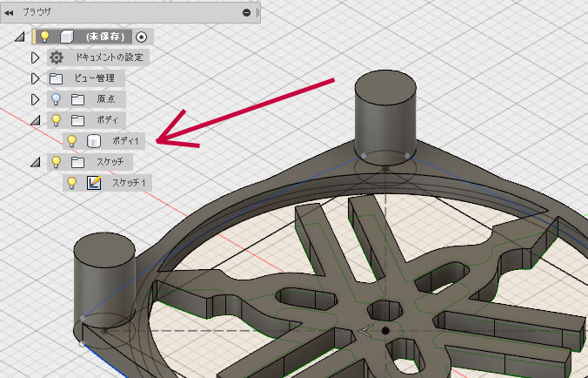The height and width of the screenshot is (378, 588).
Task: Select the スケッチ1 label in tree
Action: point(129,182)
